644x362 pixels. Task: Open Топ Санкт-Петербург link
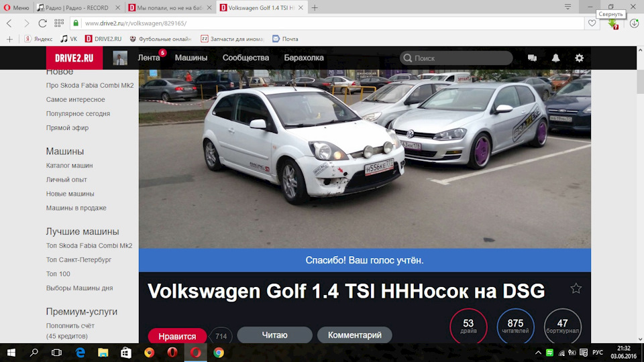[79, 260]
